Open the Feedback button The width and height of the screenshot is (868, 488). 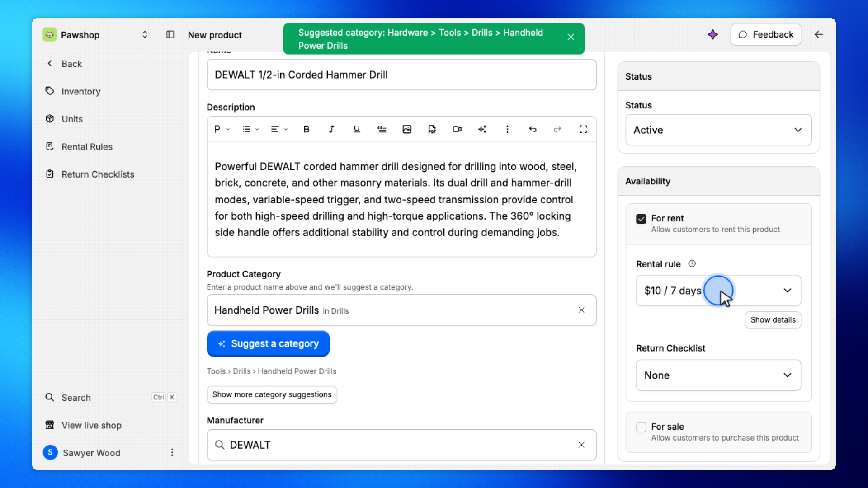click(x=766, y=35)
